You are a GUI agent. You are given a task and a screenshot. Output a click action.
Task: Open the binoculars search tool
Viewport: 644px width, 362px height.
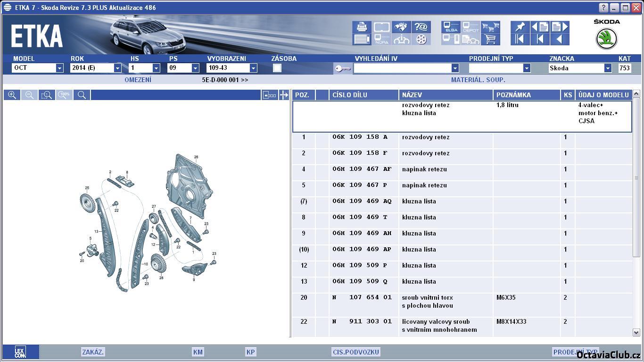point(401,27)
